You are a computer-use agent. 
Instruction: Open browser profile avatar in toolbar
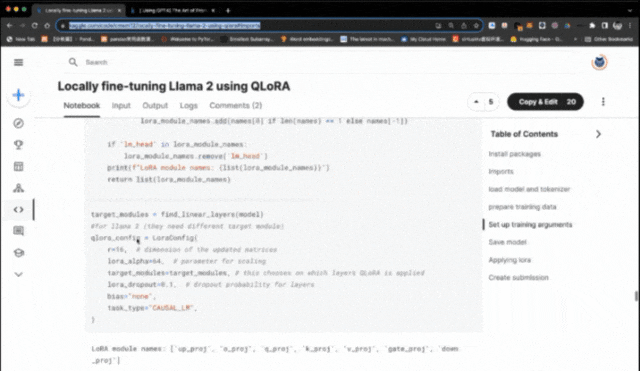click(x=618, y=25)
